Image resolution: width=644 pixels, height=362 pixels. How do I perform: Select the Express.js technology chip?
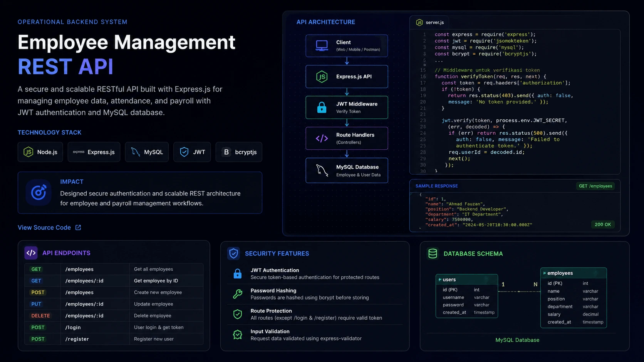tap(94, 152)
